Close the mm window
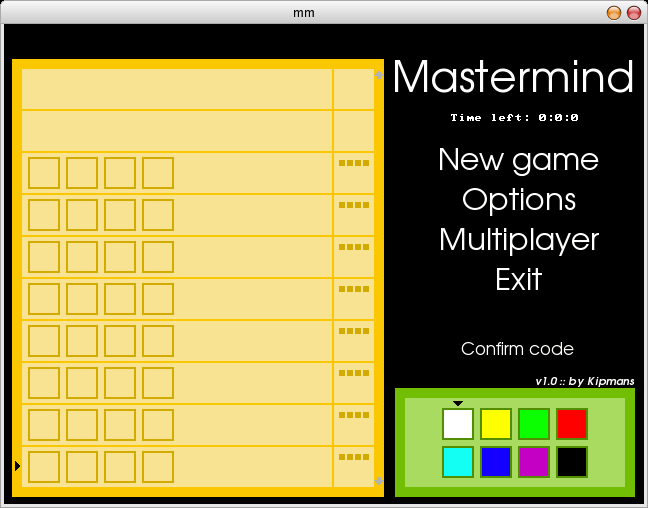This screenshot has height=508, width=648. (x=634, y=13)
